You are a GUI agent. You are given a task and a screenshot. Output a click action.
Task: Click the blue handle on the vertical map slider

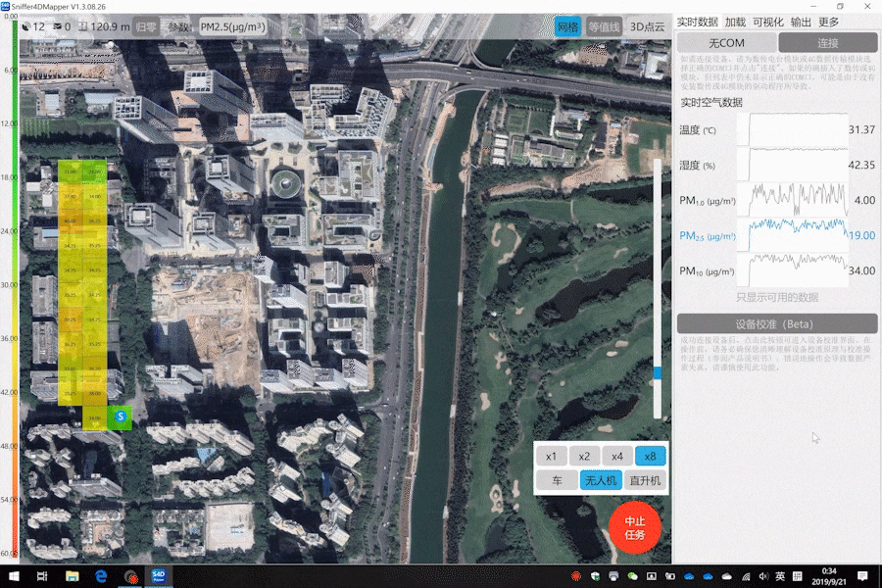click(x=657, y=372)
